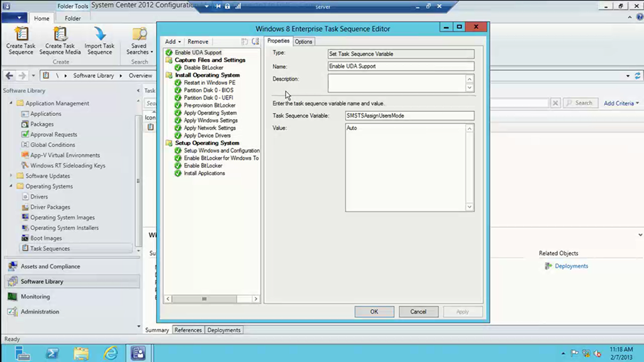Open the Add dropdown in editor
644x362 pixels.
(x=173, y=41)
